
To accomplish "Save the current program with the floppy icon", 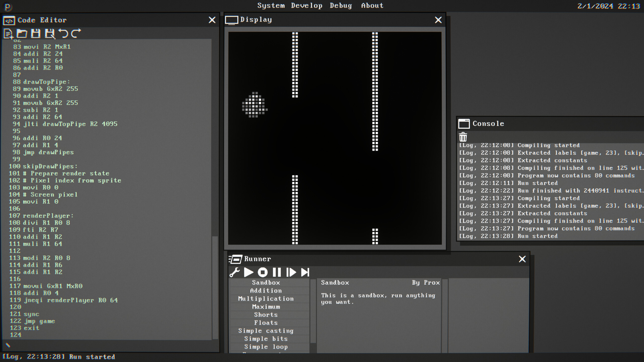I will click(x=36, y=34).
